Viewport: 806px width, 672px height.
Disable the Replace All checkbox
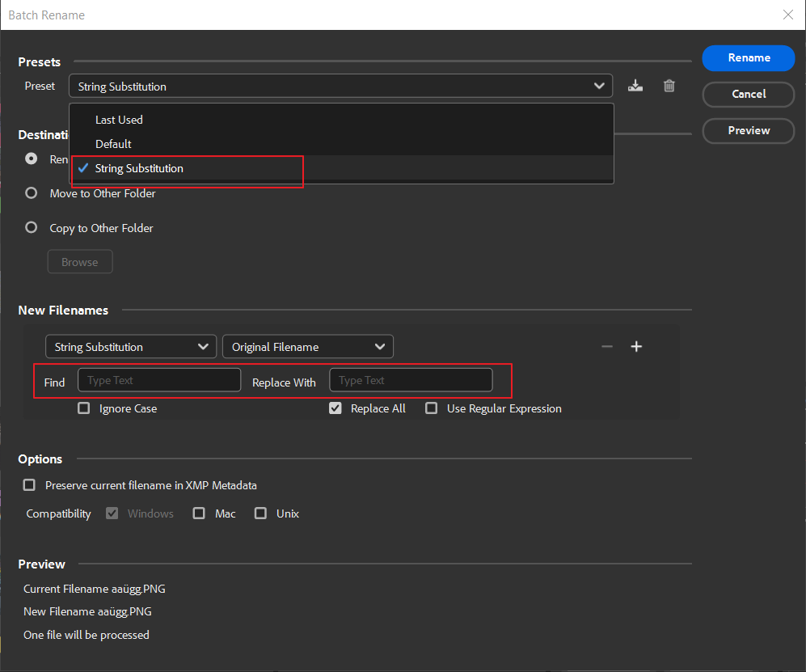tap(335, 408)
